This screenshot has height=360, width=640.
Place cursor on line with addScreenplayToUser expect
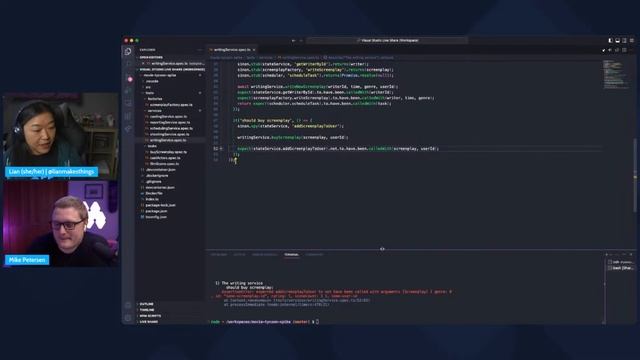(338, 149)
